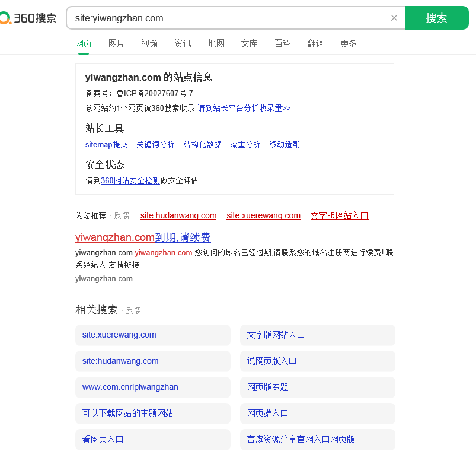The image size is (476, 467).
Task: Open result title yiwangzhan.com到期,请续费
Action: point(143,237)
